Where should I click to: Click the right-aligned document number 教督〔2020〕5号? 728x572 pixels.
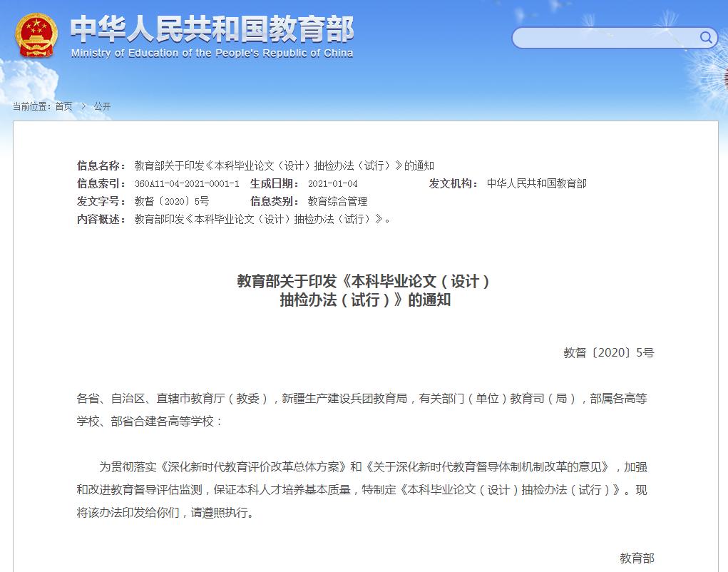(x=609, y=353)
